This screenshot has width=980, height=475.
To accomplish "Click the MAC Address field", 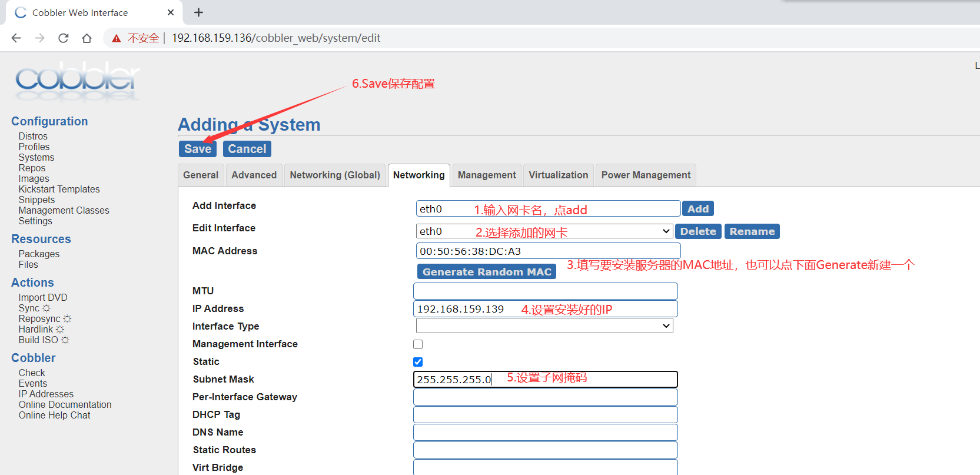I will point(548,251).
